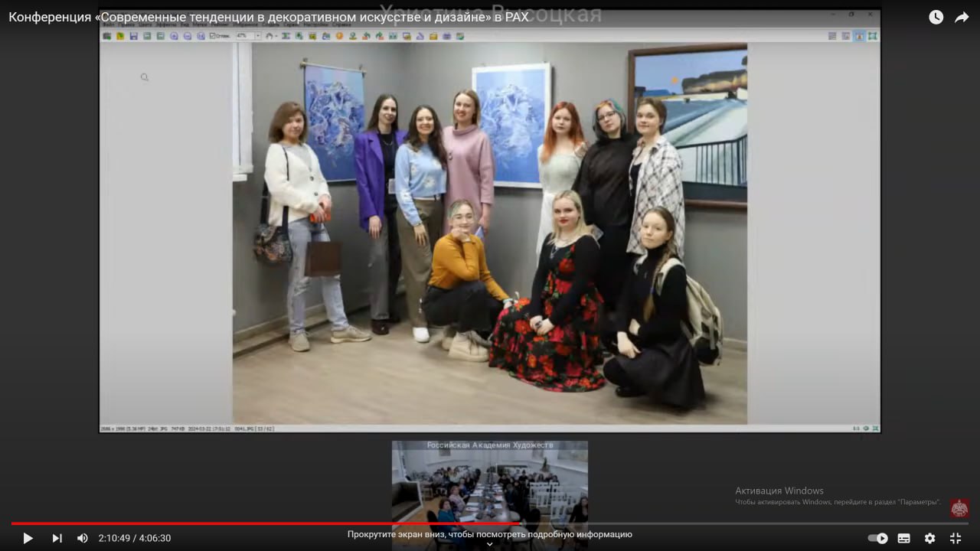This screenshot has width=980, height=551.
Task: Click the Watch Later clock icon
Action: click(x=936, y=17)
